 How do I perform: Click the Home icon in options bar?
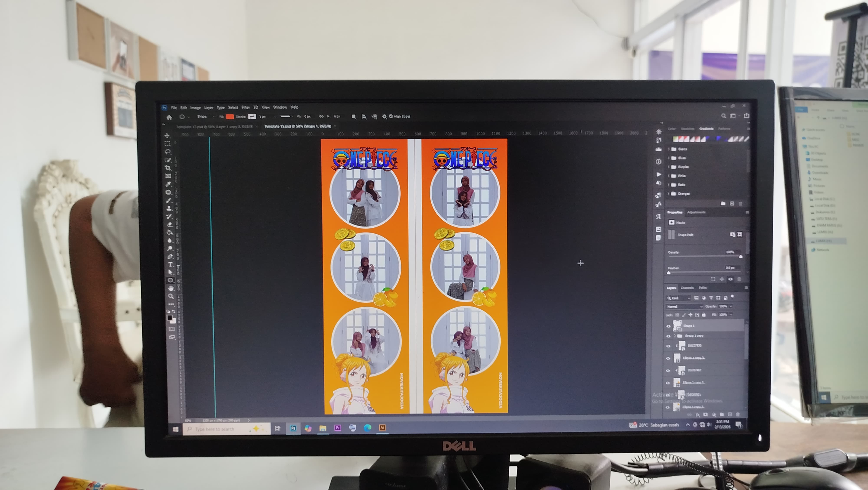[x=169, y=117]
